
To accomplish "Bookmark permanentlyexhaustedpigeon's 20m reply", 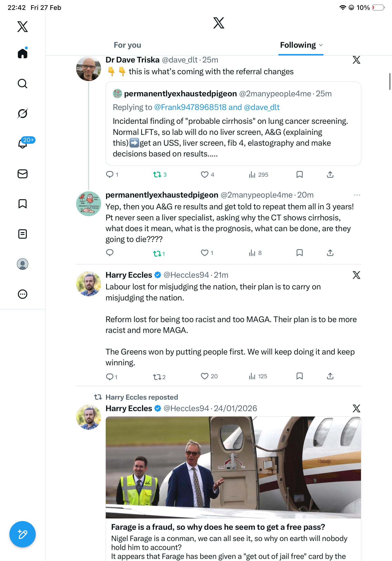I will 300,253.
